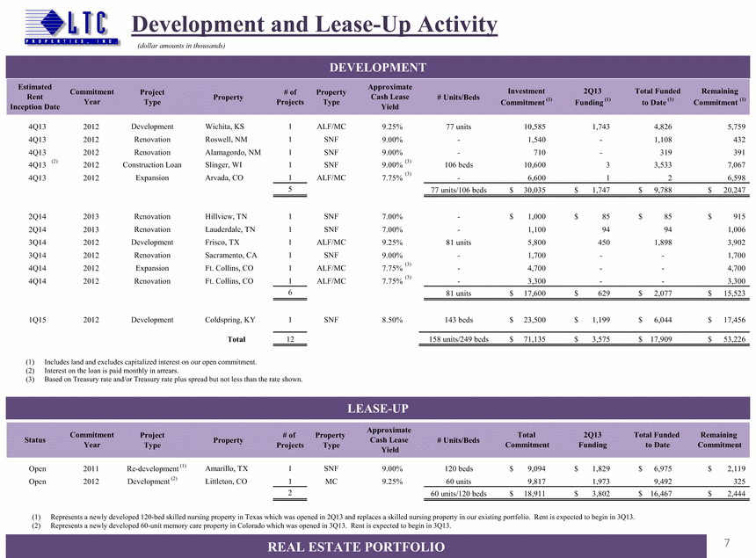This screenshot has height=558, width=756.
Task: Click the '2,444' Lease-Up remaining commitment total
Action: click(737, 494)
